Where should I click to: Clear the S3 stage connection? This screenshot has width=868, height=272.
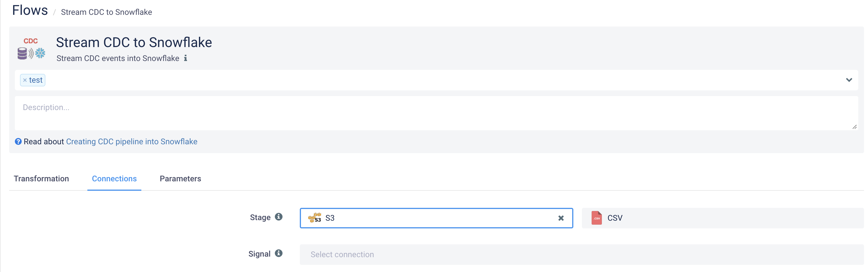(561, 218)
